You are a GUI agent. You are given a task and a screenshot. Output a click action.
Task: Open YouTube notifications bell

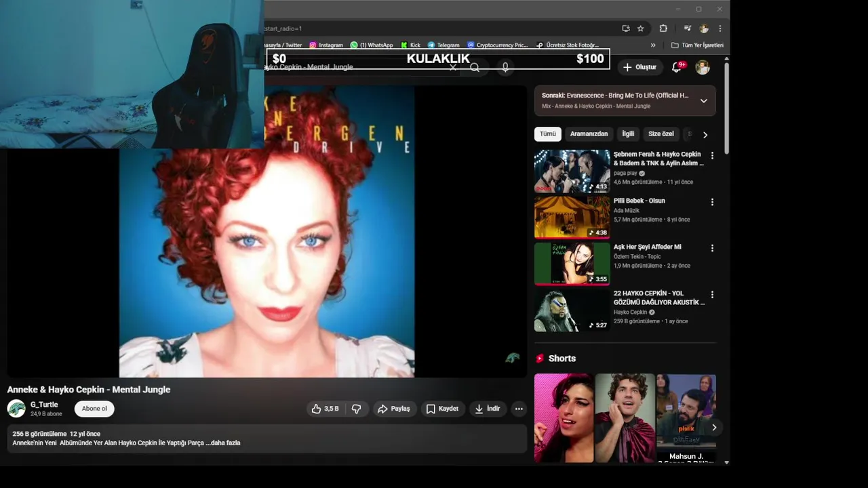677,67
